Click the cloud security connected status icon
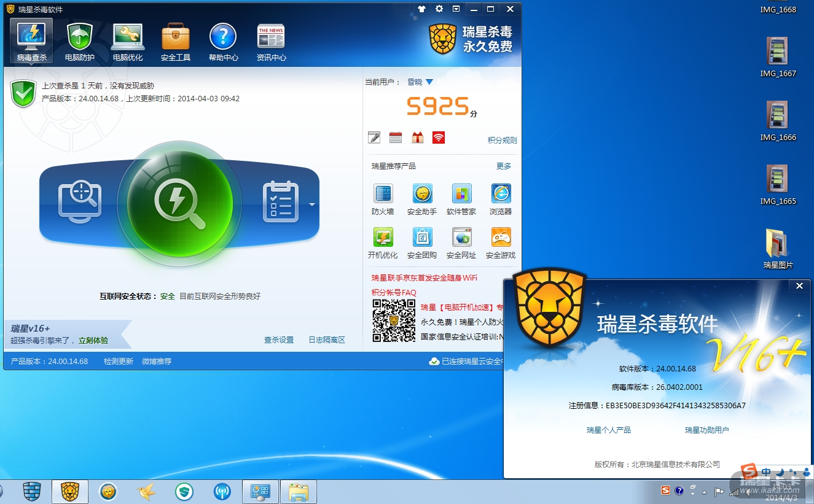This screenshot has width=814, height=504. point(434,362)
